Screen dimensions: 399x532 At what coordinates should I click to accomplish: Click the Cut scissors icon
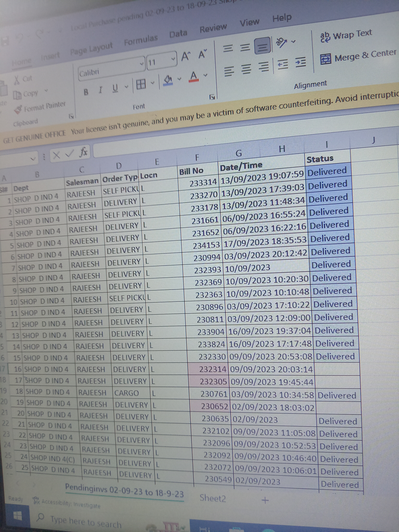(x=17, y=80)
